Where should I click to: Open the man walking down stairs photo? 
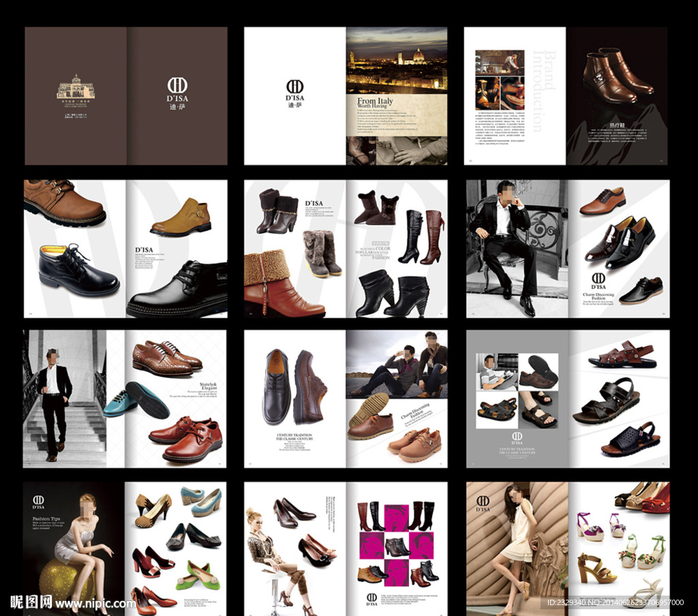point(65,399)
